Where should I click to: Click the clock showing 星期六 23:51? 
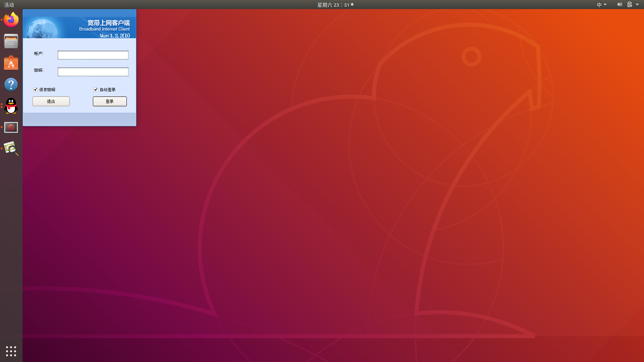(x=333, y=5)
